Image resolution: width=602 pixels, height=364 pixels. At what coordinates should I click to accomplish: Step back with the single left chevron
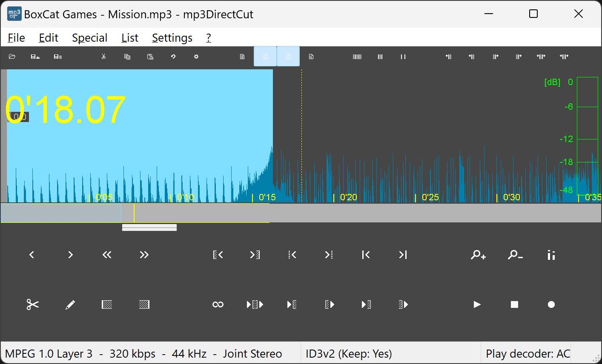32,255
